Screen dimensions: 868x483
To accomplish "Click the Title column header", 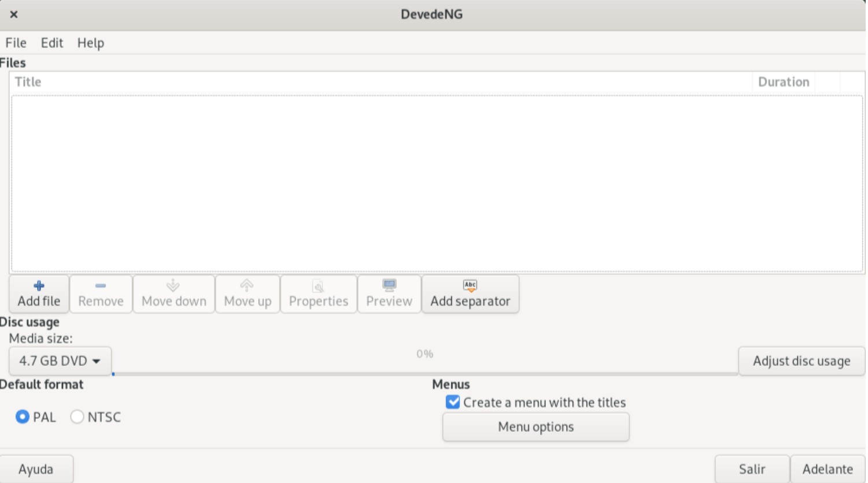I will pos(27,81).
